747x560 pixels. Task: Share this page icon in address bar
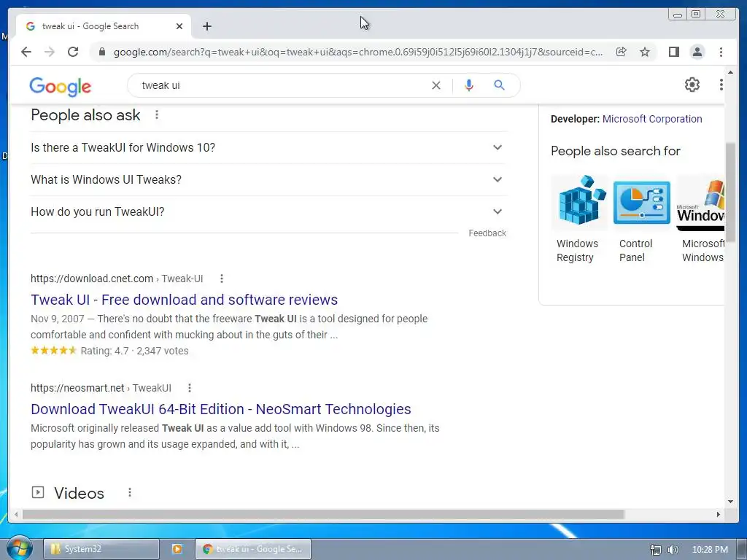click(622, 52)
